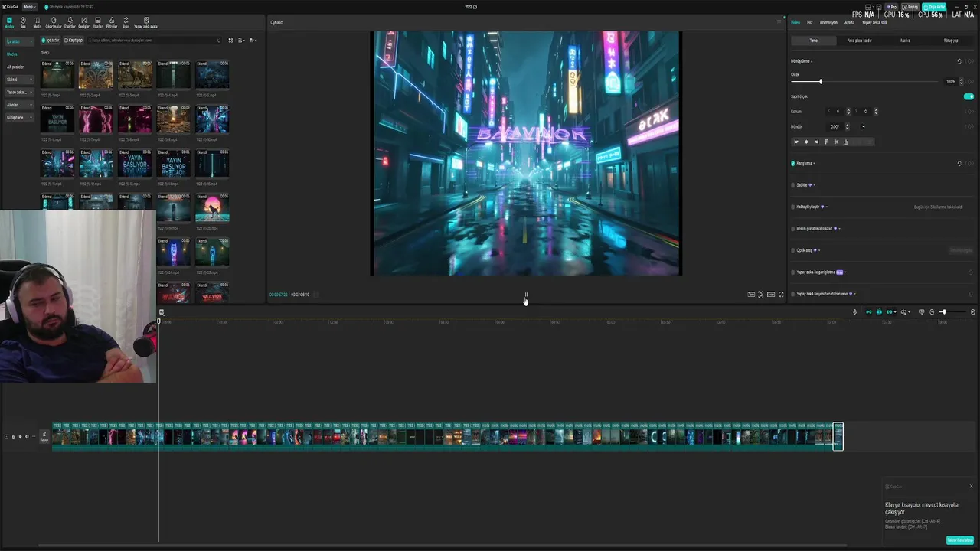Open the media filter dropdown
This screenshot has height=551, width=980.
click(x=253, y=41)
